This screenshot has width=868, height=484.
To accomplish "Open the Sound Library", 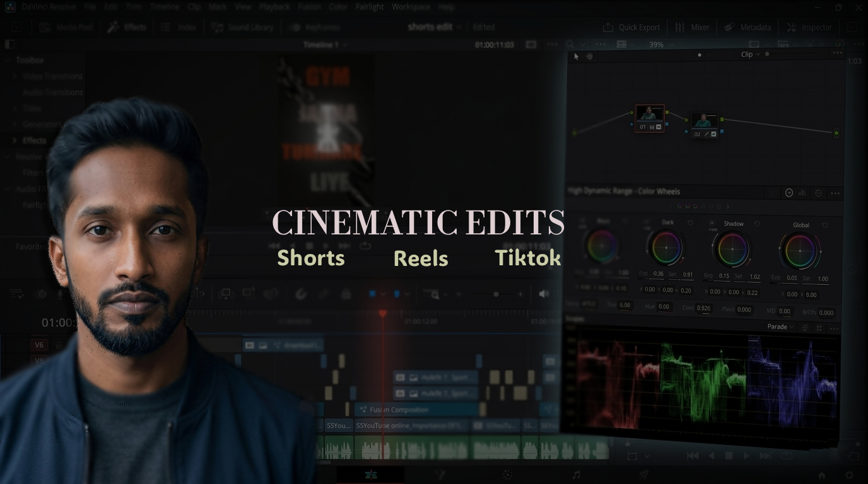I will [x=242, y=27].
